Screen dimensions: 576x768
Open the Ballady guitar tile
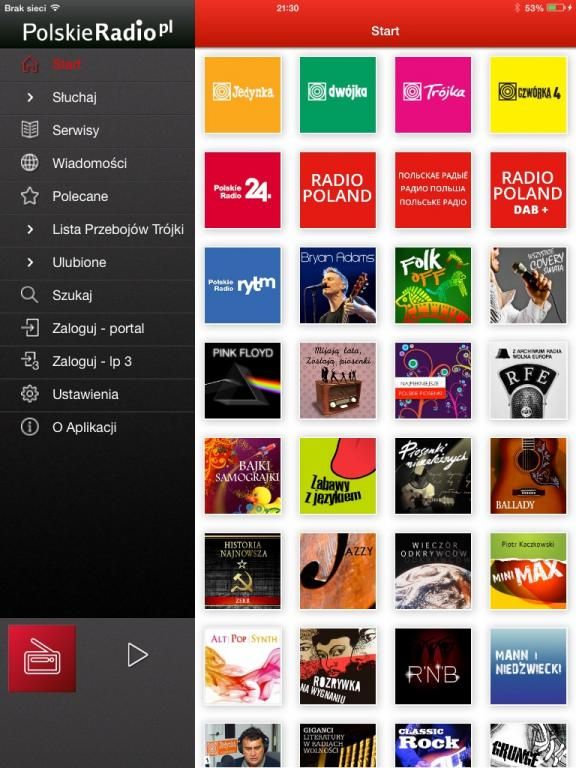click(x=528, y=476)
